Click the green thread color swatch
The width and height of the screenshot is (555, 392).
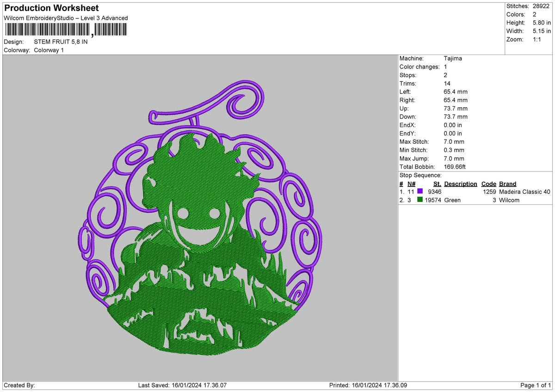[x=420, y=200]
